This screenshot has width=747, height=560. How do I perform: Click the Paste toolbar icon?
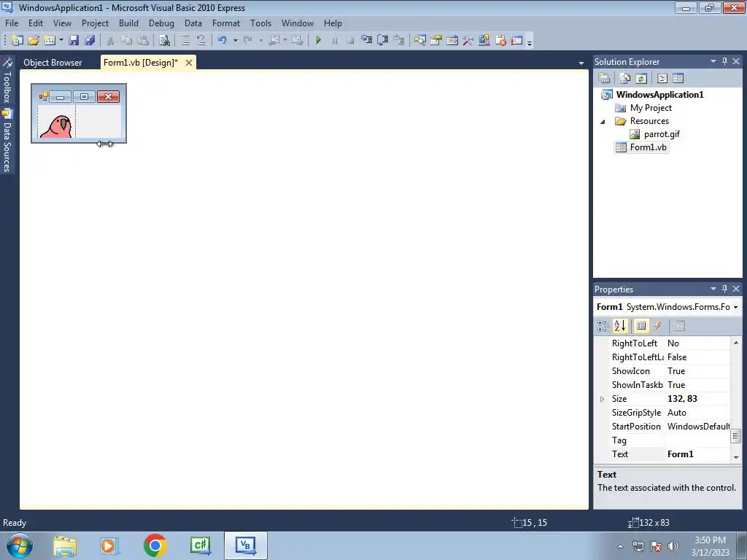click(x=142, y=41)
